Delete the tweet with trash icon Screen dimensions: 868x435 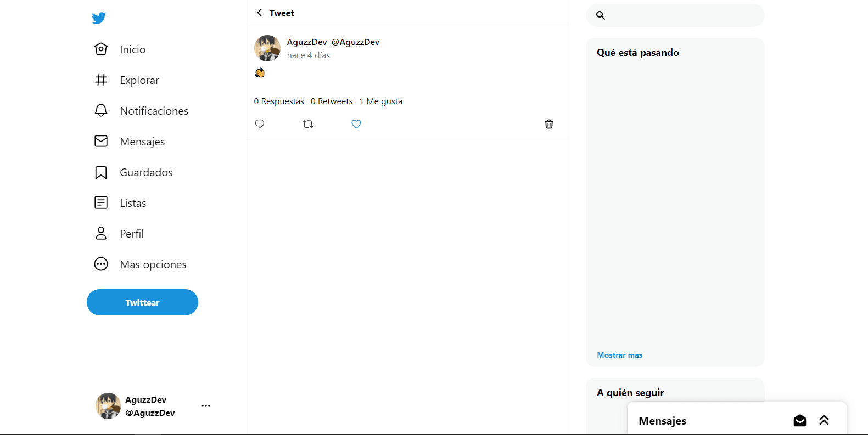point(548,124)
